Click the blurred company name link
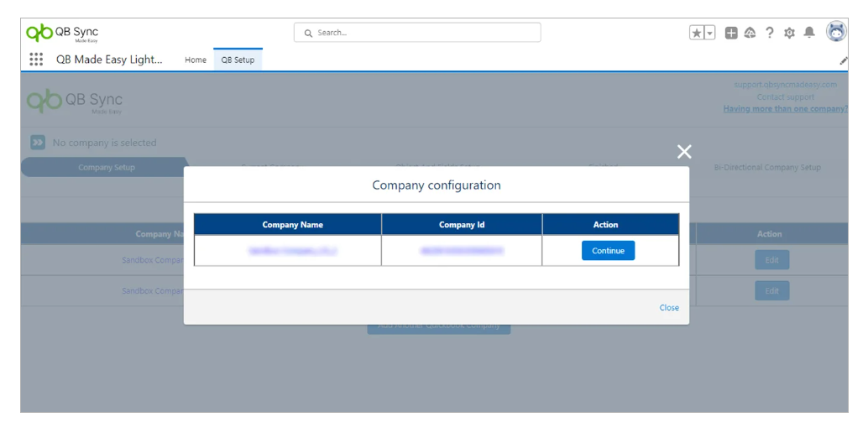 292,251
